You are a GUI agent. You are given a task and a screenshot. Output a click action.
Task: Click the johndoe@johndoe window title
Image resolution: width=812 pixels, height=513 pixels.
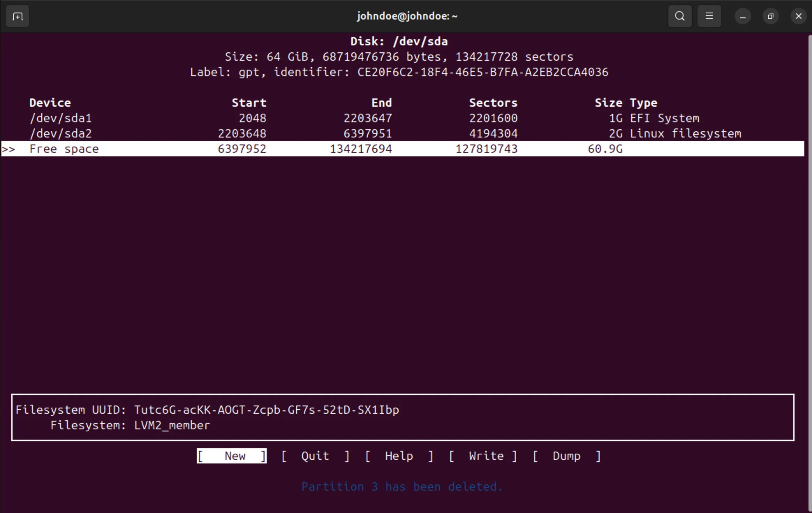click(x=407, y=16)
